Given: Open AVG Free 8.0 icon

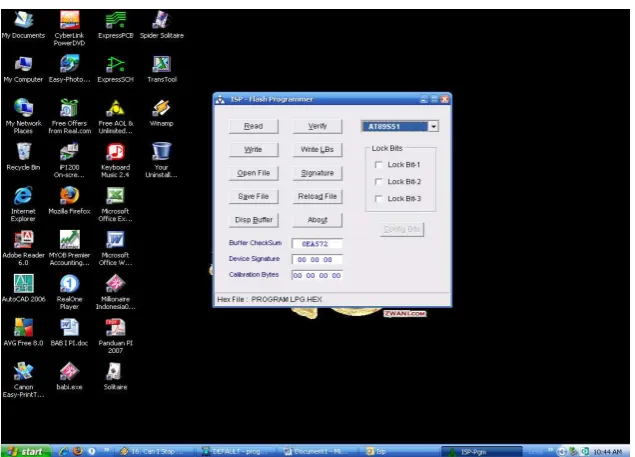Looking at the screenshot, I should [23, 332].
